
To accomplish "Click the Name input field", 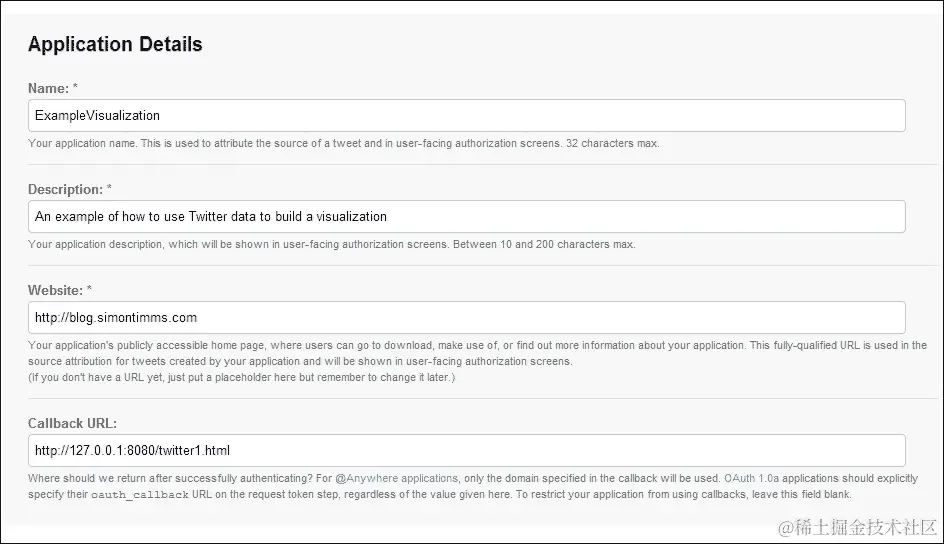I will tap(467, 115).
